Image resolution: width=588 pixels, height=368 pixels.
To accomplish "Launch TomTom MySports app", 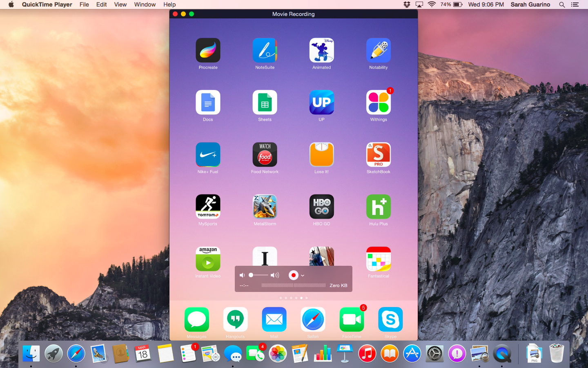I will pos(208,206).
